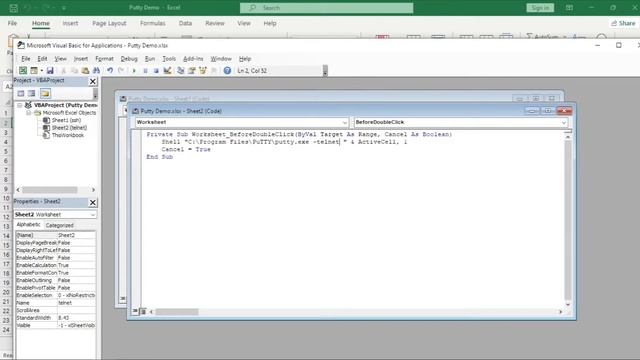Open the Worksheet object dropdown
640x360 pixels.
344,122
